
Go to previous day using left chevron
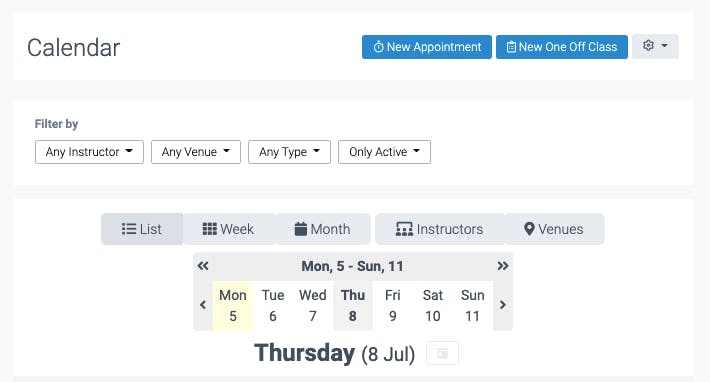[x=203, y=305]
